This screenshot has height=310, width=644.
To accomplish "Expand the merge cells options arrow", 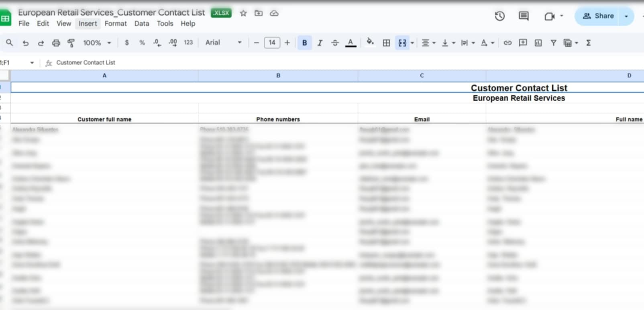I will click(412, 43).
